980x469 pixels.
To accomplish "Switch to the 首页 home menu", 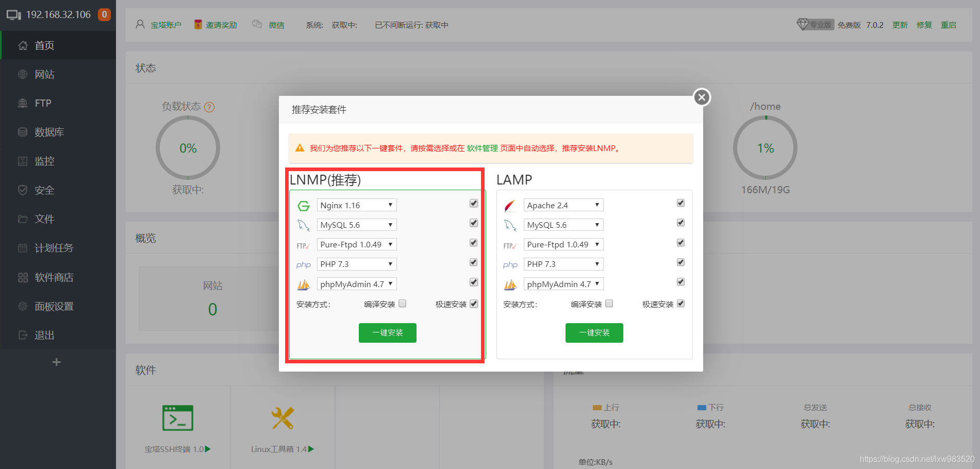I will [x=44, y=45].
